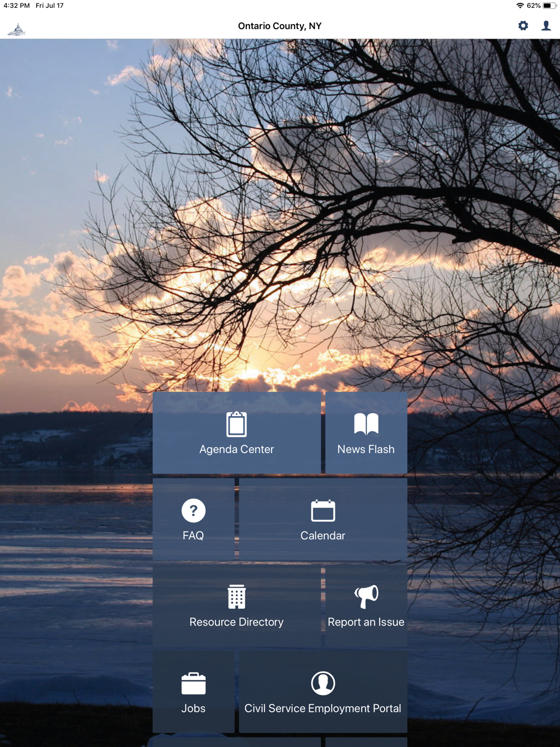This screenshot has height=747, width=560.
Task: Tap the Calendar label
Action: click(323, 536)
